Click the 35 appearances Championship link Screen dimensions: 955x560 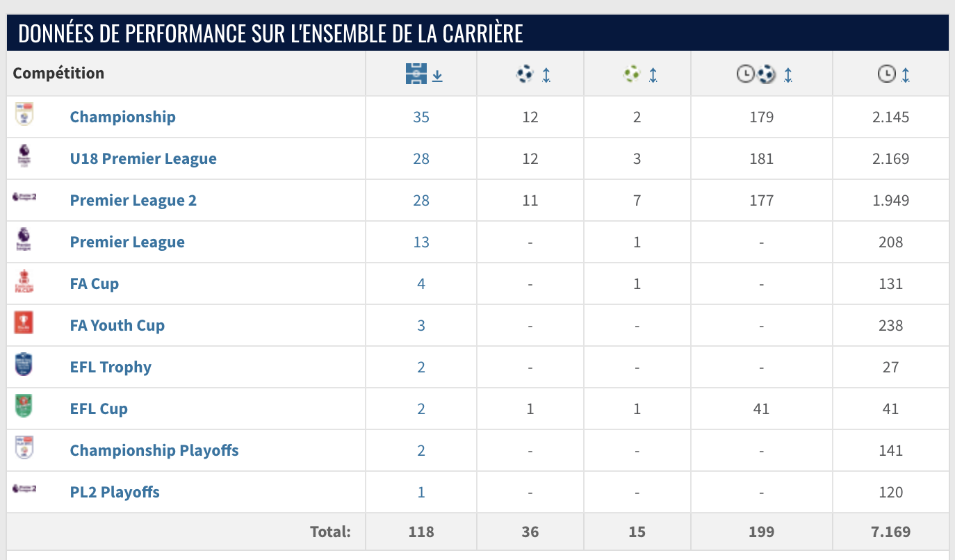point(421,117)
